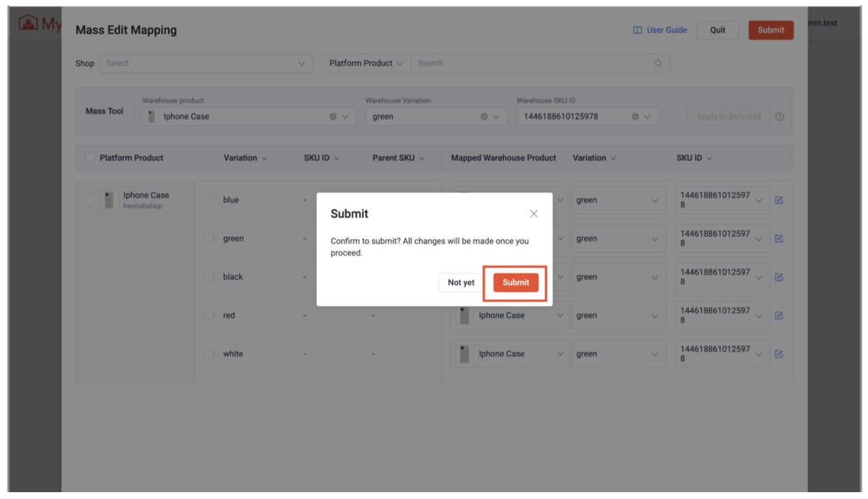The image size is (868, 499).
Task: Click the search magnifier icon
Action: [658, 63]
